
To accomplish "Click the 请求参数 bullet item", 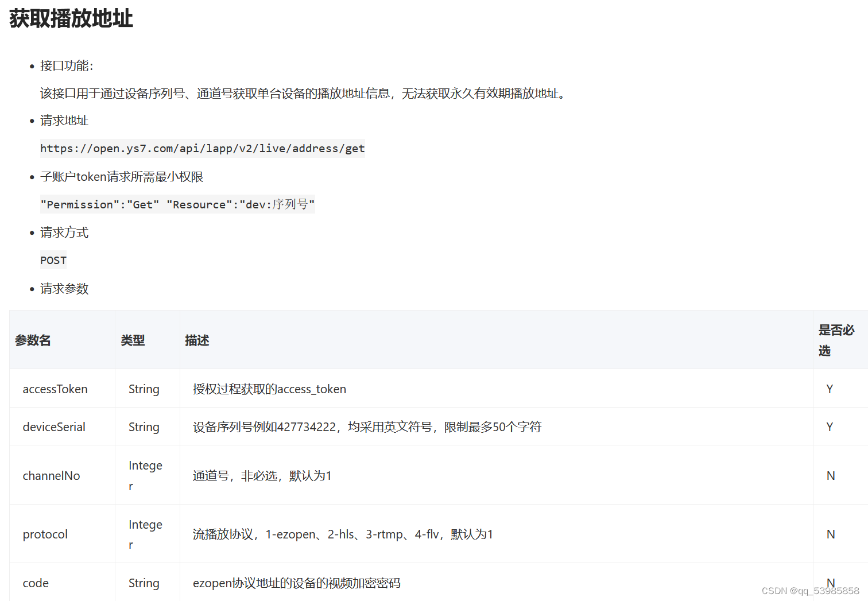I will coord(64,288).
